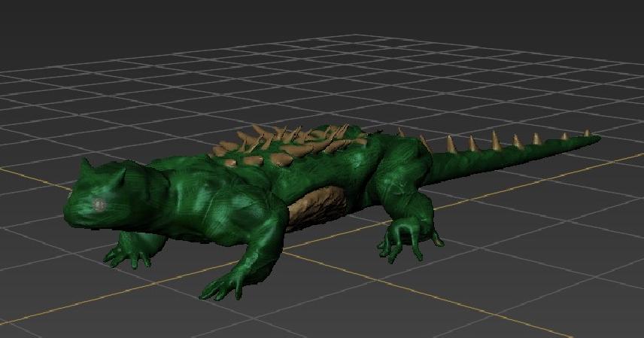
Task: Select the tip of the lizard's tail
Action: click(x=596, y=137)
